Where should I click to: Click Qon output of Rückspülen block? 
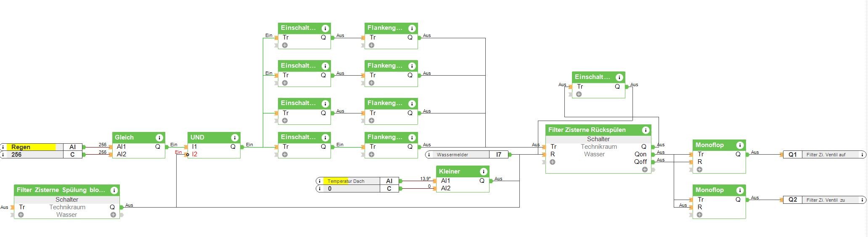pyautogui.click(x=640, y=154)
